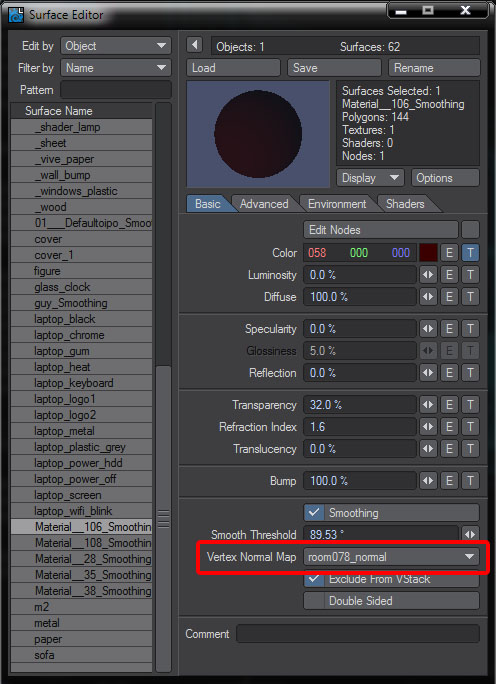This screenshot has height=684, width=496.
Task: Click the dark red color swatch
Action: pyautogui.click(x=428, y=253)
